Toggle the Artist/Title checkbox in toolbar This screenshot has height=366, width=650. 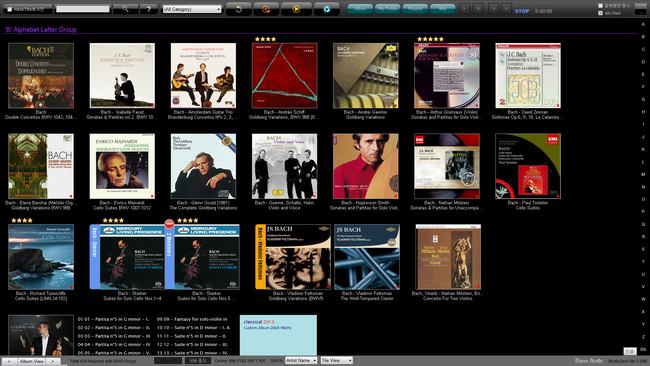(x=10, y=9)
